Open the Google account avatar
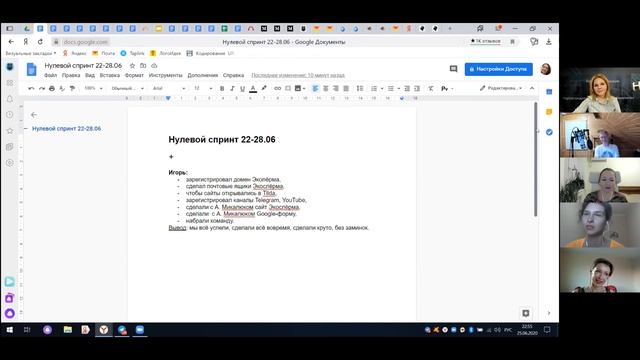This screenshot has height=360, width=640. click(x=546, y=69)
